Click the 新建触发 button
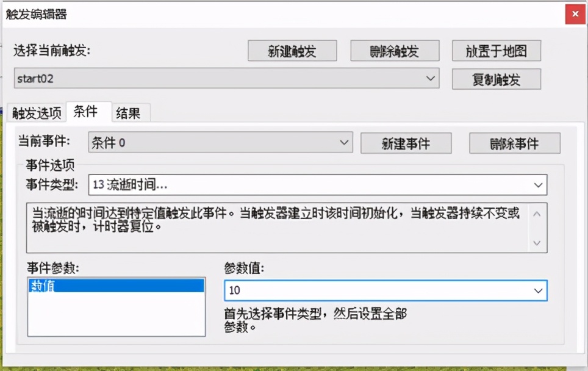The width and height of the screenshot is (588, 371). click(292, 51)
